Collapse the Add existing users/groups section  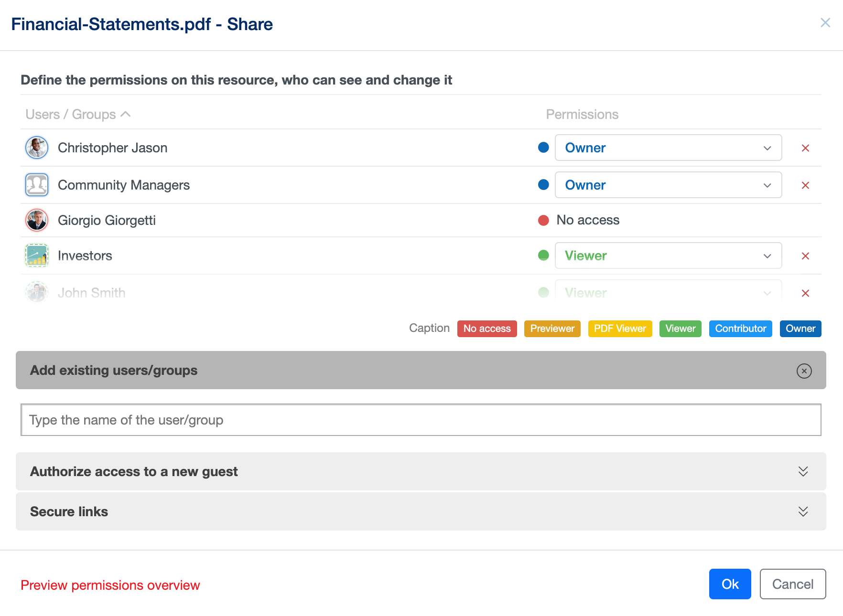tap(804, 371)
